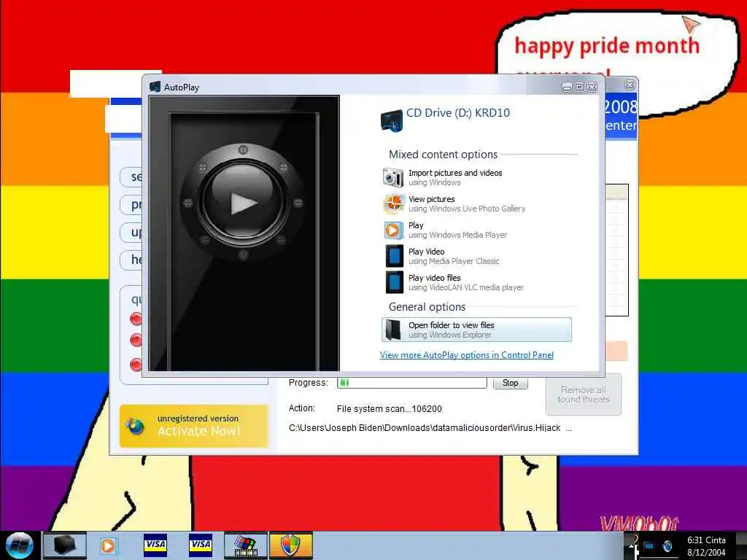Pick Play Video using Media Player Classic
Viewport: 747px width, 560px height.
441,256
